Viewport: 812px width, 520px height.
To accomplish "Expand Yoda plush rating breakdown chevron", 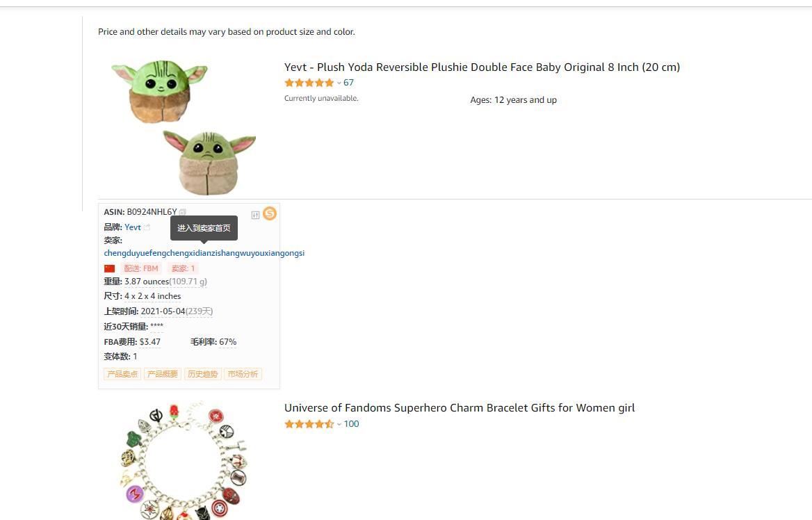I will pyautogui.click(x=339, y=83).
